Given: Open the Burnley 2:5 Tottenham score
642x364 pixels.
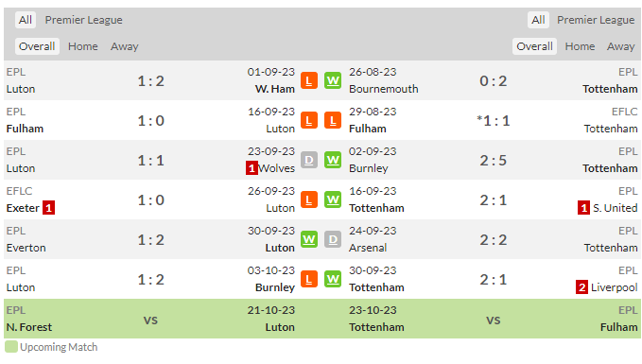Looking at the screenshot, I should point(493,160).
